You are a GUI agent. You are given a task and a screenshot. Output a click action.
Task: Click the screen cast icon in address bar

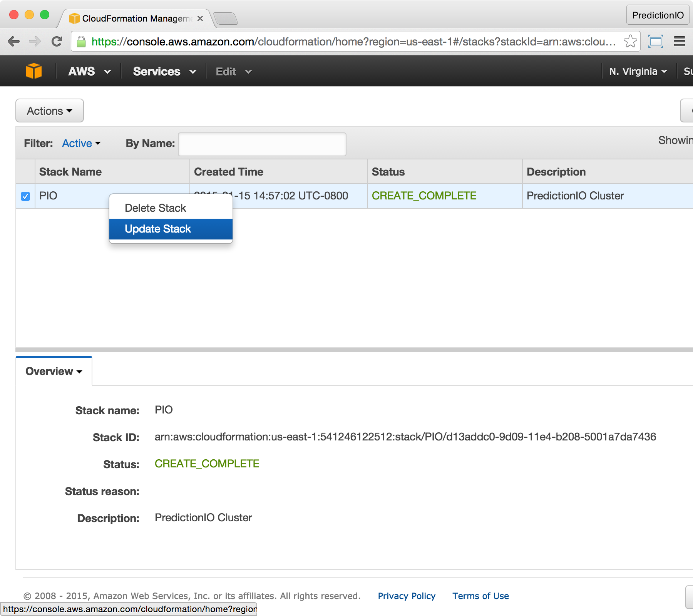tap(655, 41)
